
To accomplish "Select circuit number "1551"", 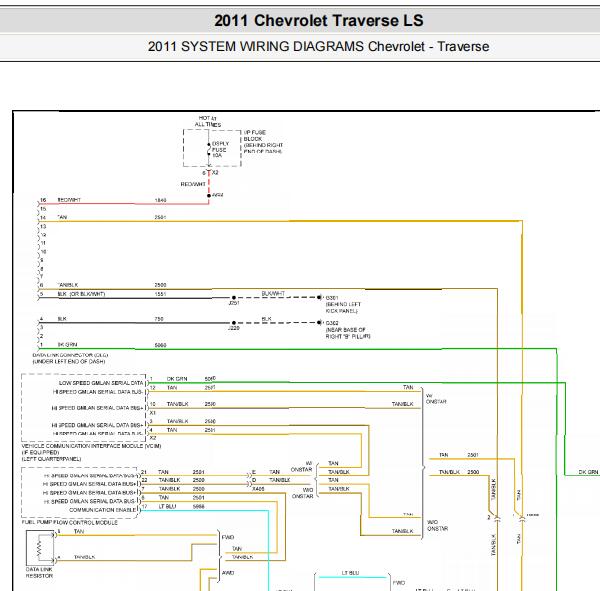I will (x=160, y=294).
